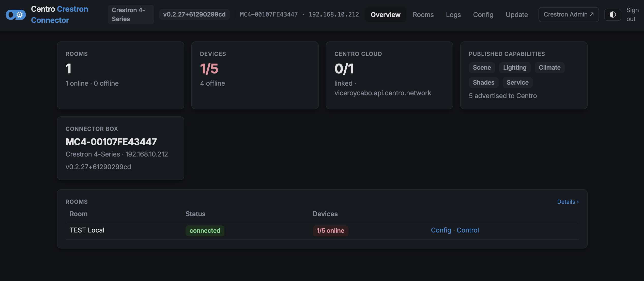644x281 pixels.
Task: Click the Rooms card count 1
Action: click(68, 69)
